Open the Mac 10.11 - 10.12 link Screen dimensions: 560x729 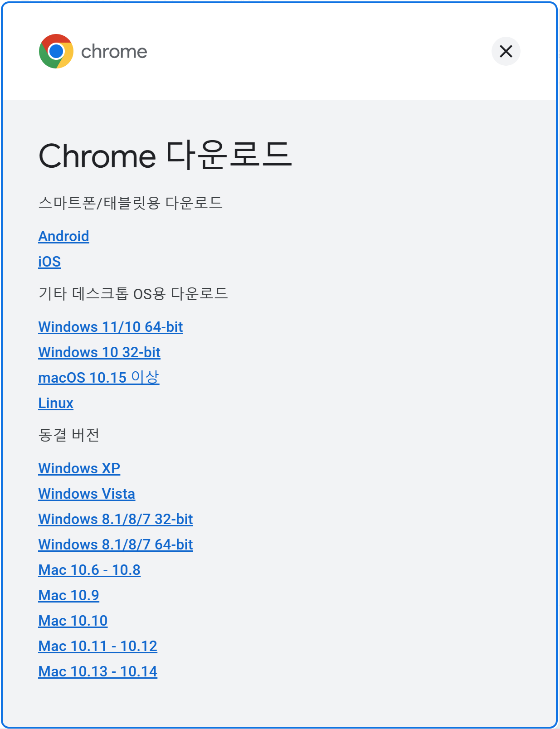(98, 646)
